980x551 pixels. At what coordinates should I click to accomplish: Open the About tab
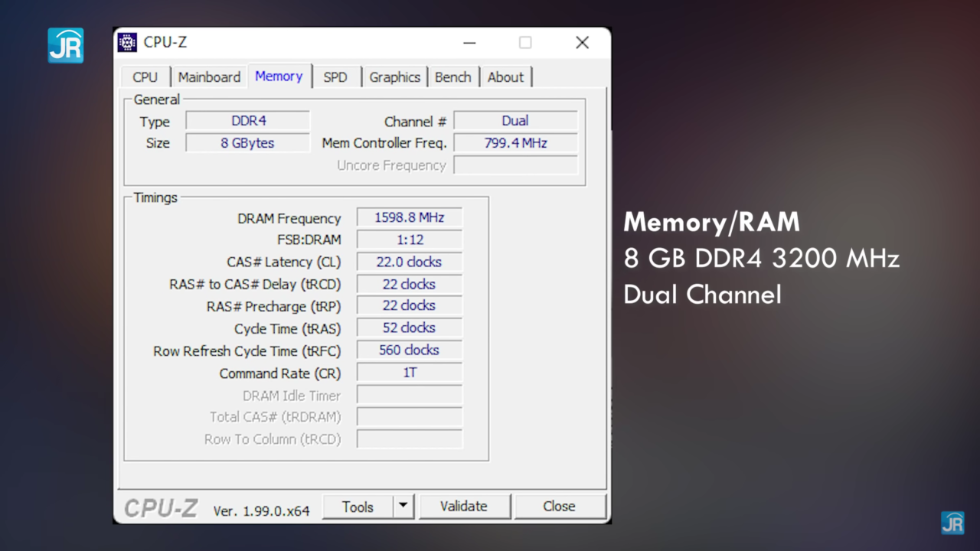(505, 77)
